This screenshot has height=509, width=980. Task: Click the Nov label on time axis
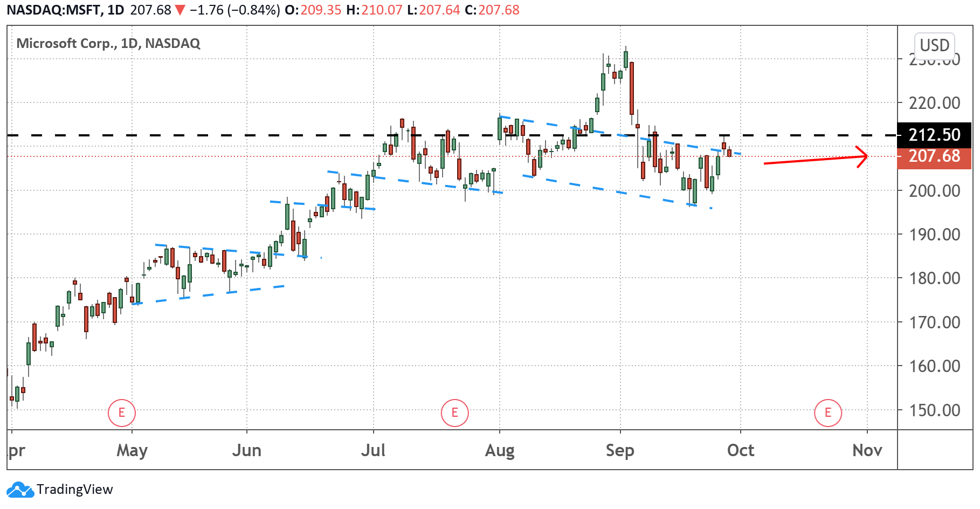tap(867, 450)
